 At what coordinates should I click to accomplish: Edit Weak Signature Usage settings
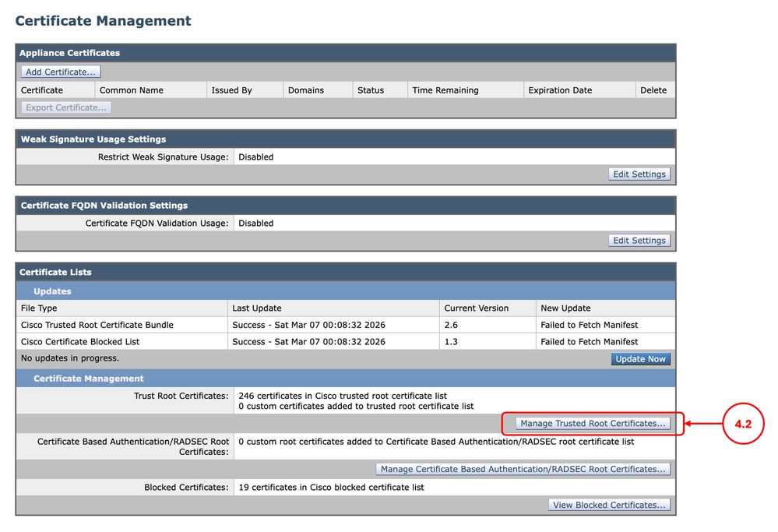639,174
